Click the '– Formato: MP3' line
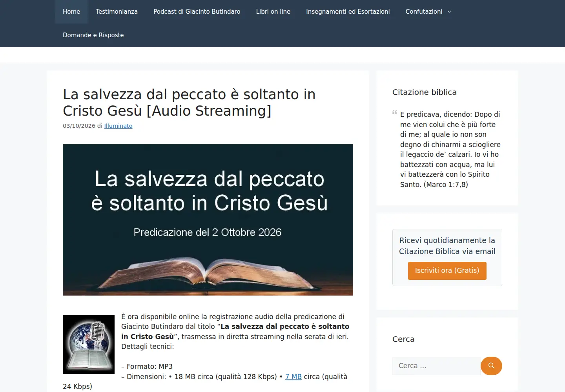 pyautogui.click(x=147, y=367)
